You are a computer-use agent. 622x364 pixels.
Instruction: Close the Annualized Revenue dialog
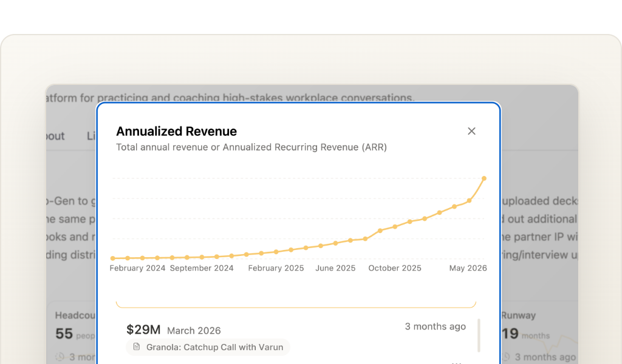point(471,131)
